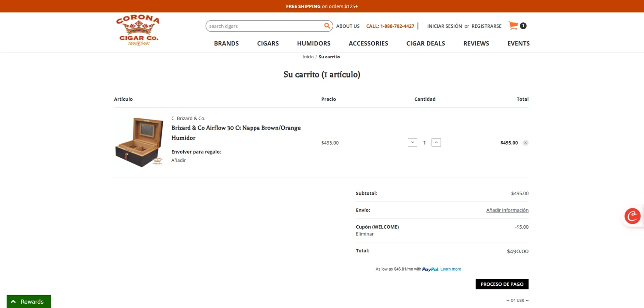Click Iniciar Sesión to sign in
The width and height of the screenshot is (644, 308).
444,26
